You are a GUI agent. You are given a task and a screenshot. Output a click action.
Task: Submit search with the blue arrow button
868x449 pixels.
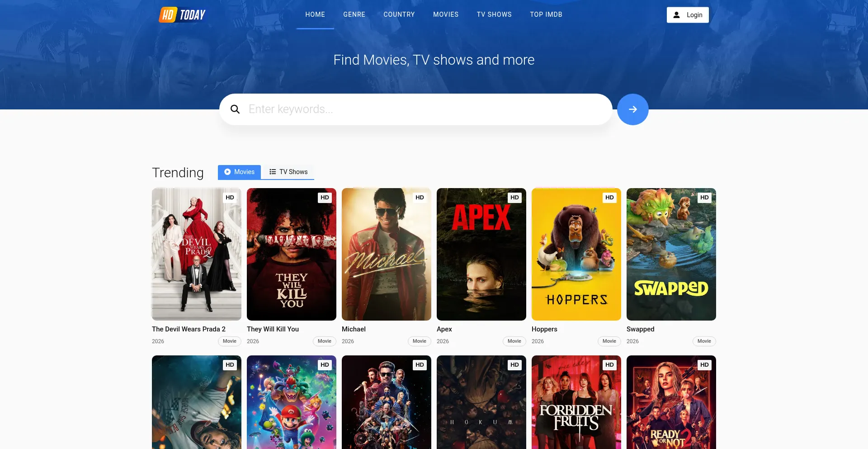click(632, 109)
